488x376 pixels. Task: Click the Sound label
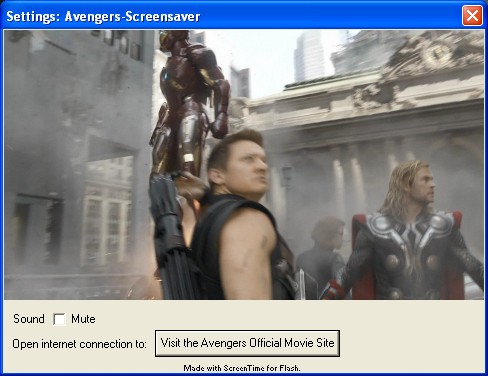tap(29, 319)
